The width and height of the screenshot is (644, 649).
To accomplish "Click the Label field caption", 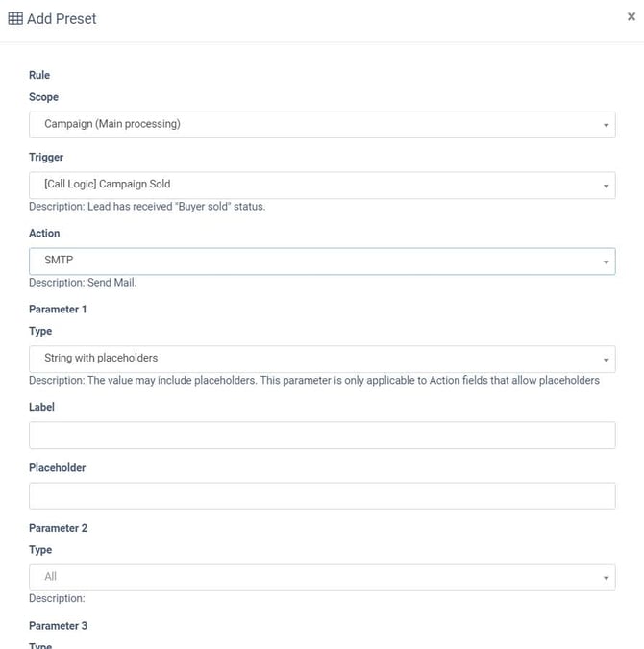I will tap(41, 407).
